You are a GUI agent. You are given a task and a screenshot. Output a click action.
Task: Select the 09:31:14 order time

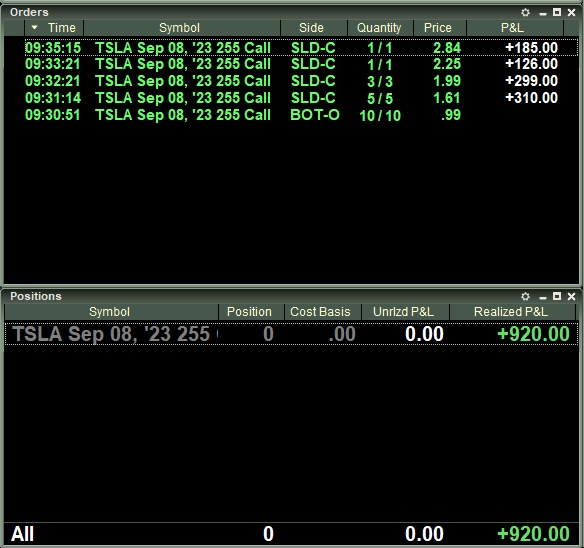coord(53,98)
